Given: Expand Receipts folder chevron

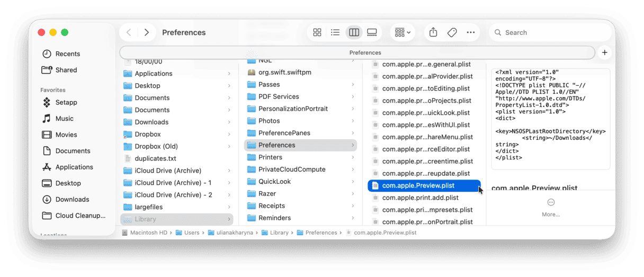Looking at the screenshot, I should (353, 206).
